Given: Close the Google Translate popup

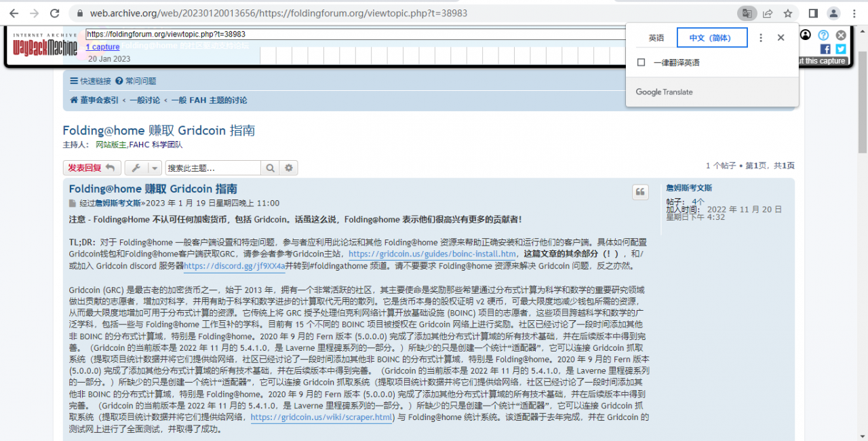Looking at the screenshot, I should (781, 38).
